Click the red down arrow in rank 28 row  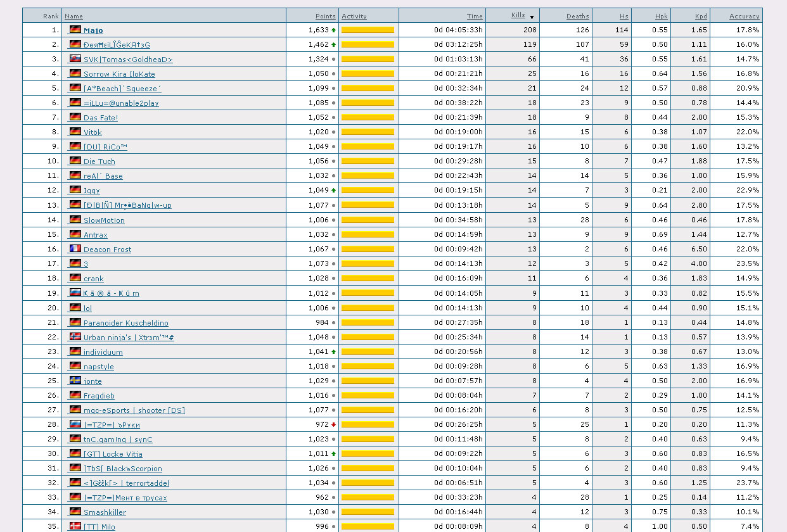click(333, 424)
